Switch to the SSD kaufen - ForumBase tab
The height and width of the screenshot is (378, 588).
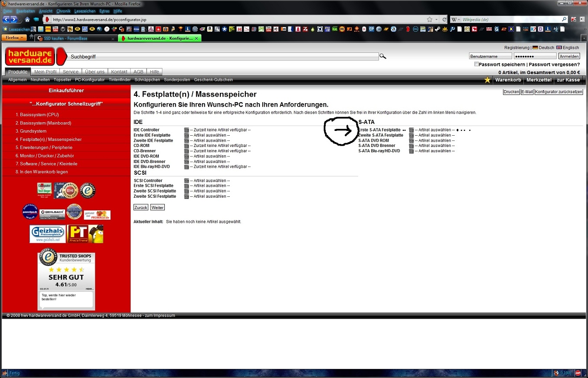tap(76, 38)
